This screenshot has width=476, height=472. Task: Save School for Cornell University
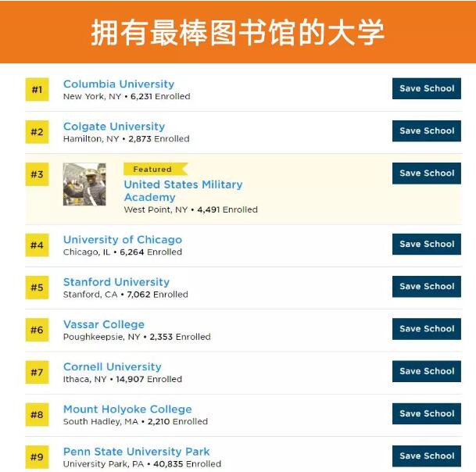(x=427, y=371)
